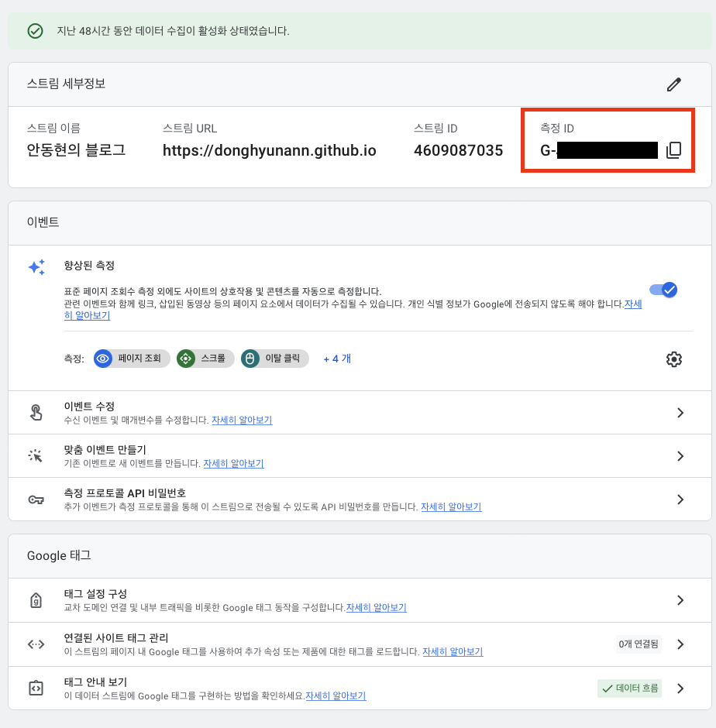Click the 페이지 조회 eye icon
The width and height of the screenshot is (716, 728).
pos(103,359)
